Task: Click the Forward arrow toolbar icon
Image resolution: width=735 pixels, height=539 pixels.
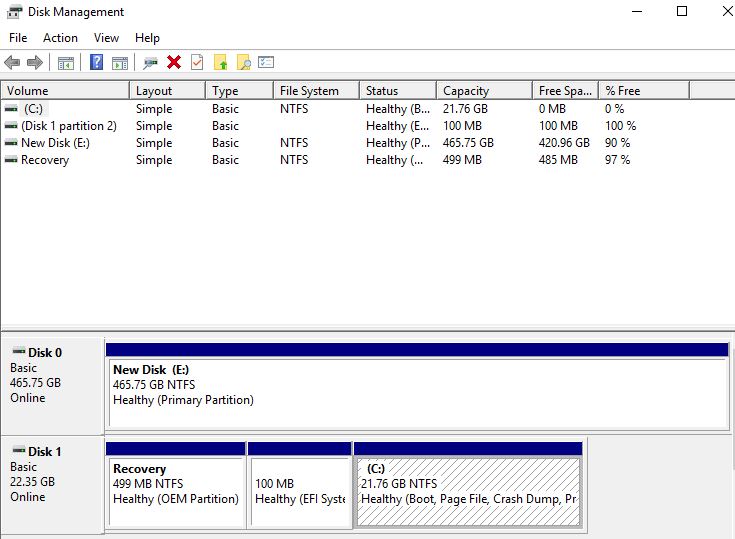Action: pos(35,62)
